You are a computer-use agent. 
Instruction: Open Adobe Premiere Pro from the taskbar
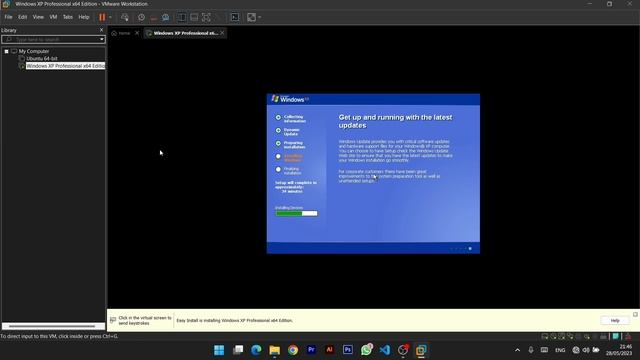point(311,350)
